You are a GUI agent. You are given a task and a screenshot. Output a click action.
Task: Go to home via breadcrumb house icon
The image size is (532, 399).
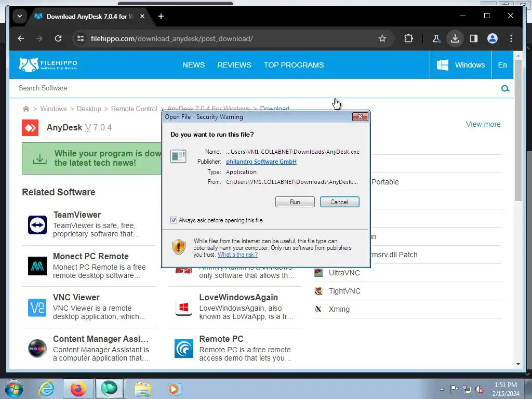click(26, 109)
